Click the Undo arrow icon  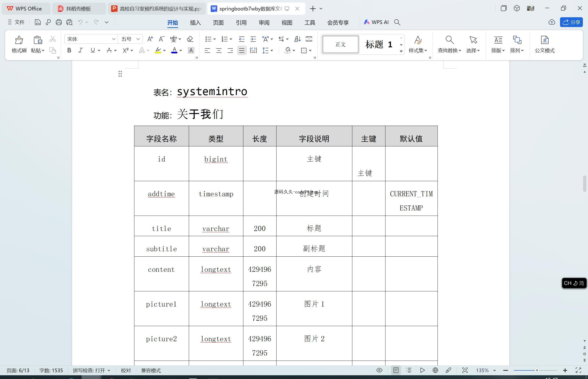point(80,22)
